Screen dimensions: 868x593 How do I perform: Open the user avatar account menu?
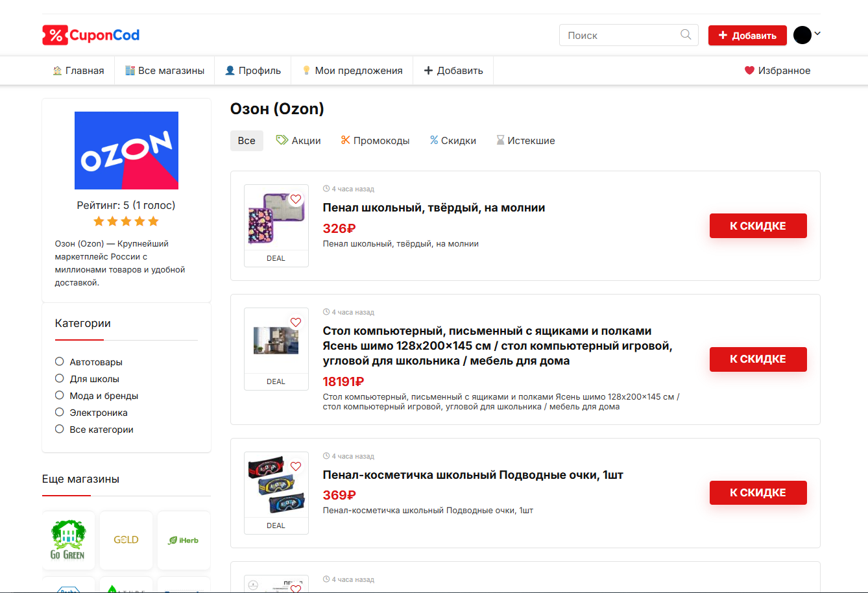pos(807,35)
